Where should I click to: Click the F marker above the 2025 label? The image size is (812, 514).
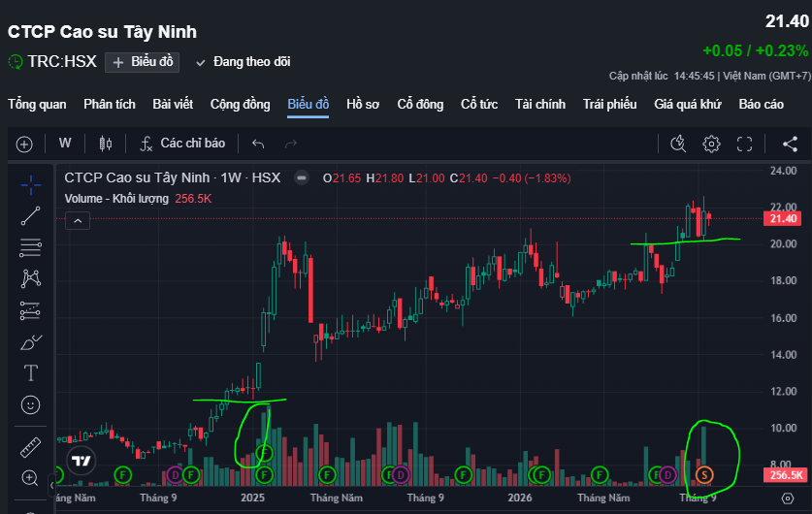264,474
